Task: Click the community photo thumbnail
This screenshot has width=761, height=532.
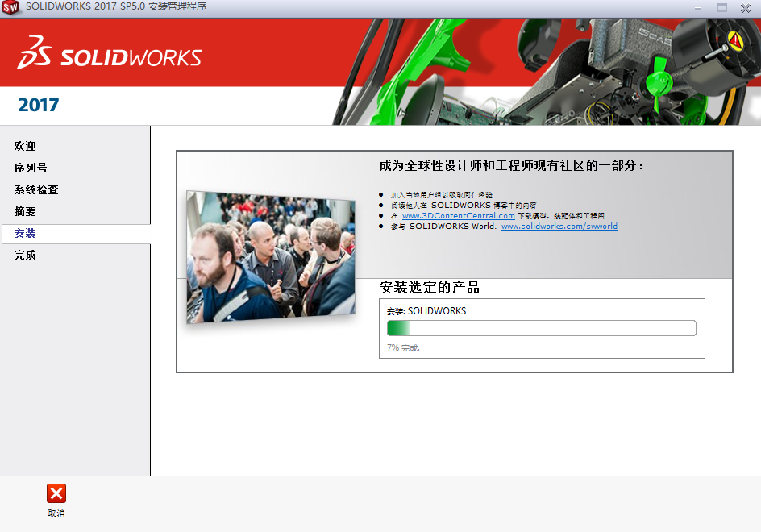Action: pos(270,256)
